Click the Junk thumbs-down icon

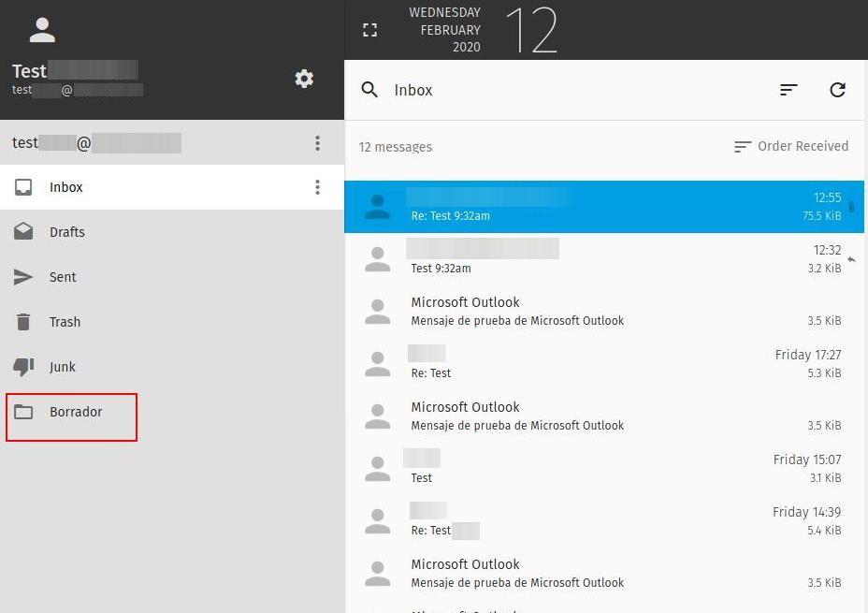tap(23, 367)
